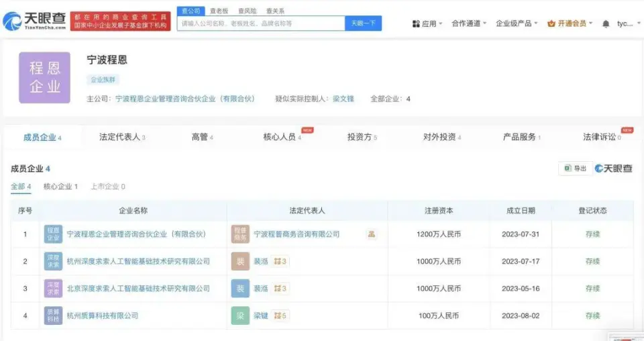Click related-companies badge 5 next to 梁键
Viewport: 644px width, 341px height.
(280, 315)
